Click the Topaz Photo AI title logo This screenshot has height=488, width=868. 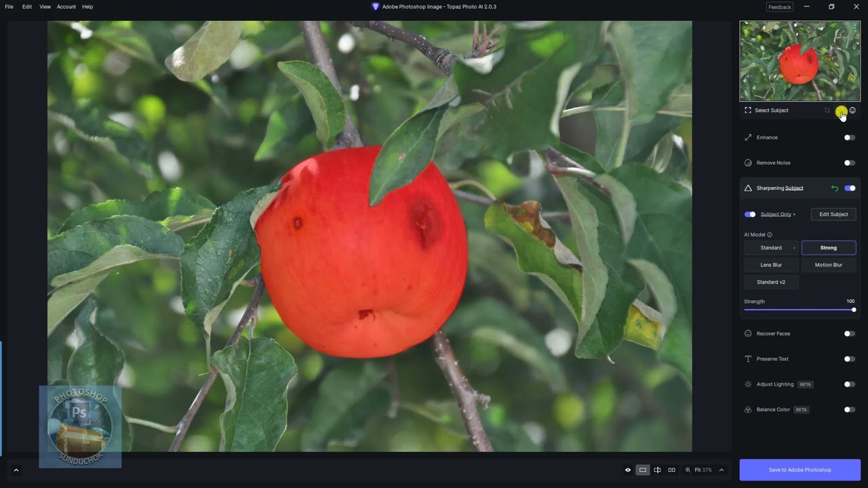point(376,7)
